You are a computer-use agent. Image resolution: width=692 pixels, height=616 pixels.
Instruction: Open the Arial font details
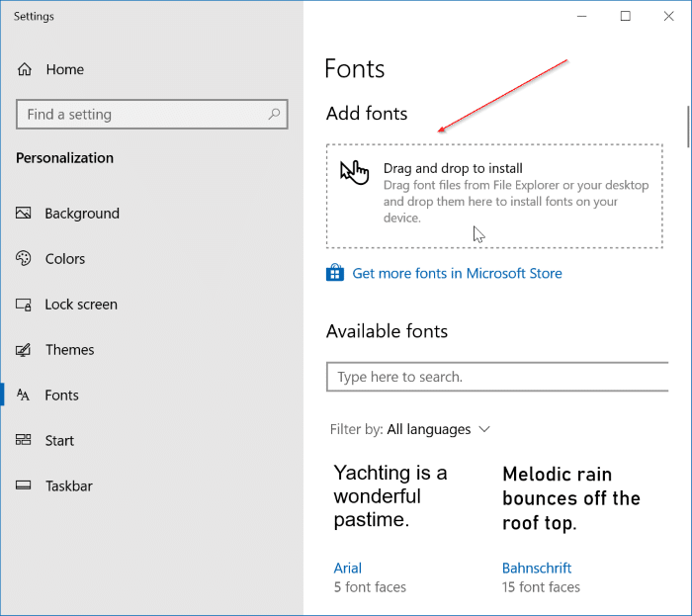[x=348, y=569]
